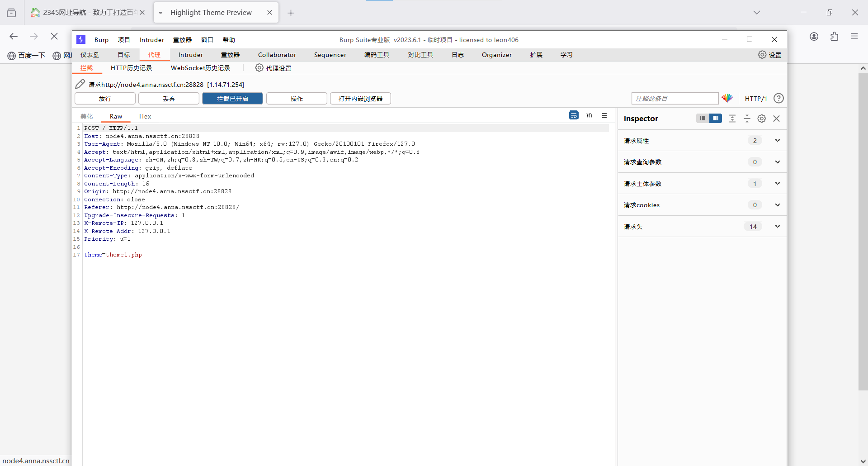
Task: Switch to the Collaborator tab
Action: click(x=277, y=55)
